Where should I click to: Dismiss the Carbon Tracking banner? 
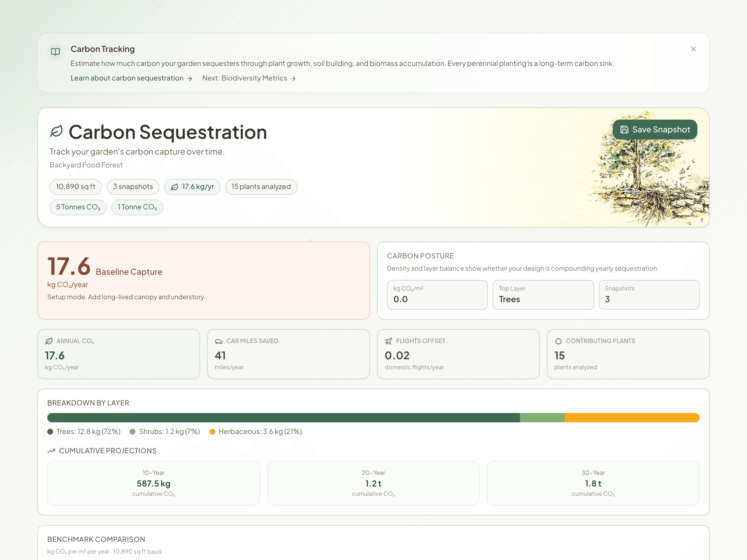(693, 49)
